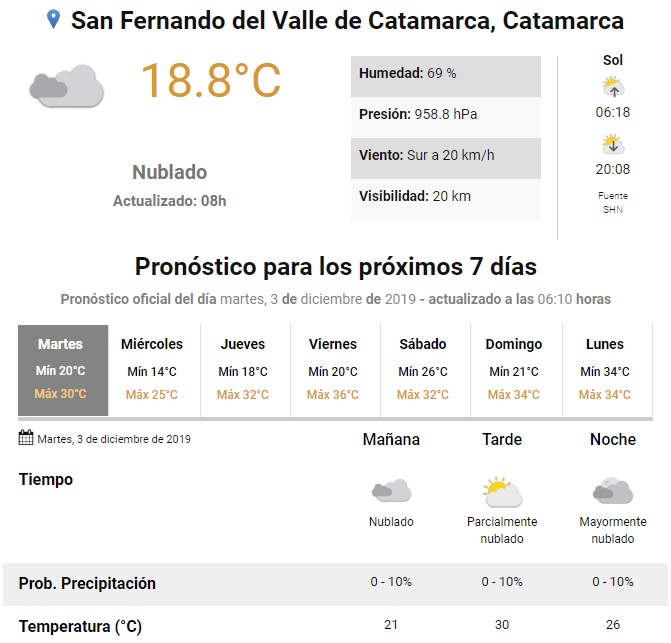Open the Lunes forecast tab
Image resolution: width=671 pixels, height=643 pixels.
(605, 369)
